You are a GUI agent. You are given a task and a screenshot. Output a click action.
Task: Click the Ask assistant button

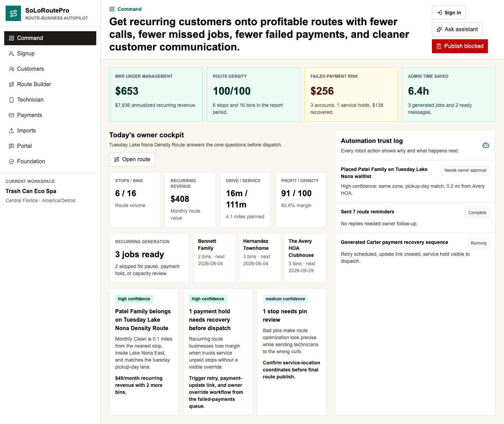[457, 29]
